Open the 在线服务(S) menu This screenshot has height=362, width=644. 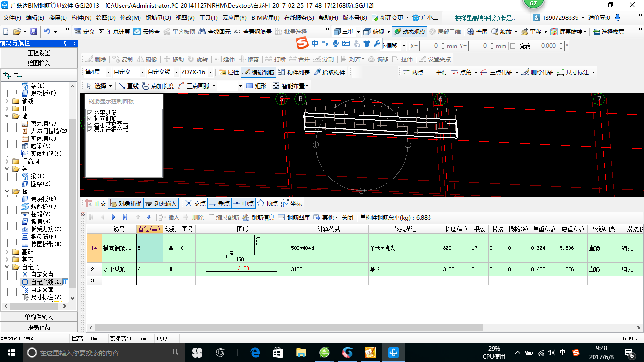click(299, 18)
